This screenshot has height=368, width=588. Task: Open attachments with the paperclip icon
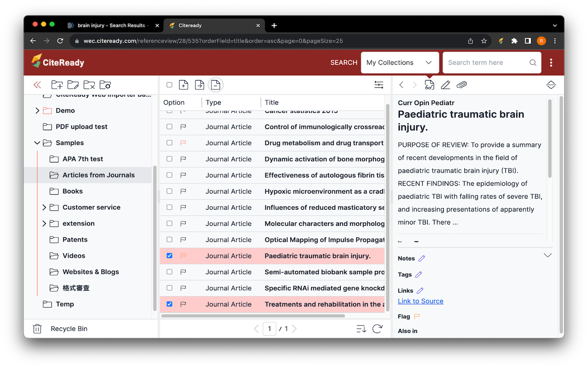462,85
